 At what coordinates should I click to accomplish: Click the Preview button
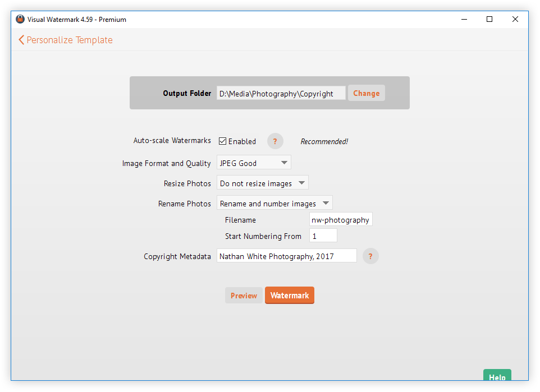tap(244, 296)
